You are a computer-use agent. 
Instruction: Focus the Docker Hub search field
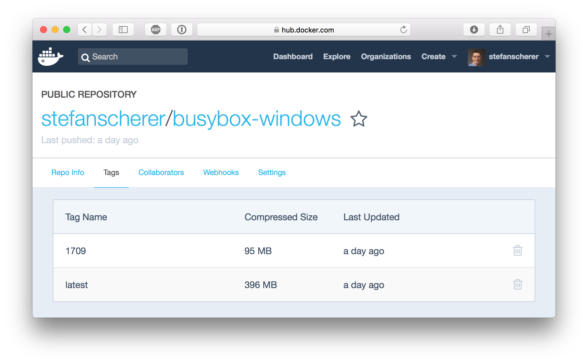133,57
